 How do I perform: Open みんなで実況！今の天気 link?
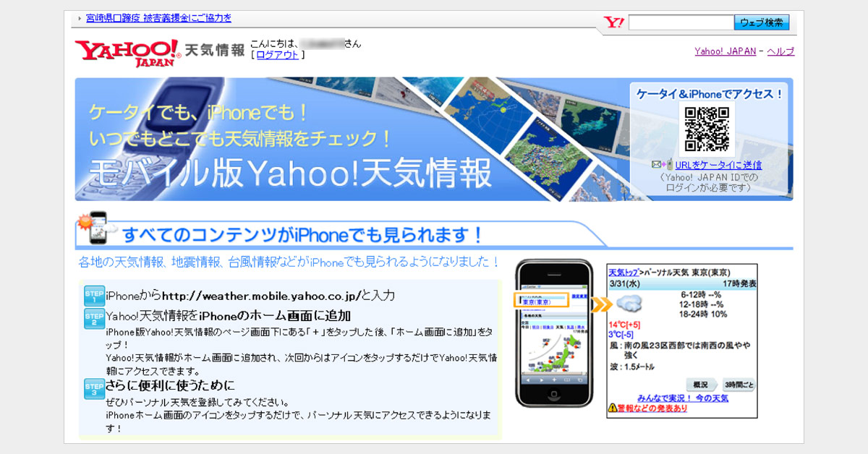(x=682, y=398)
